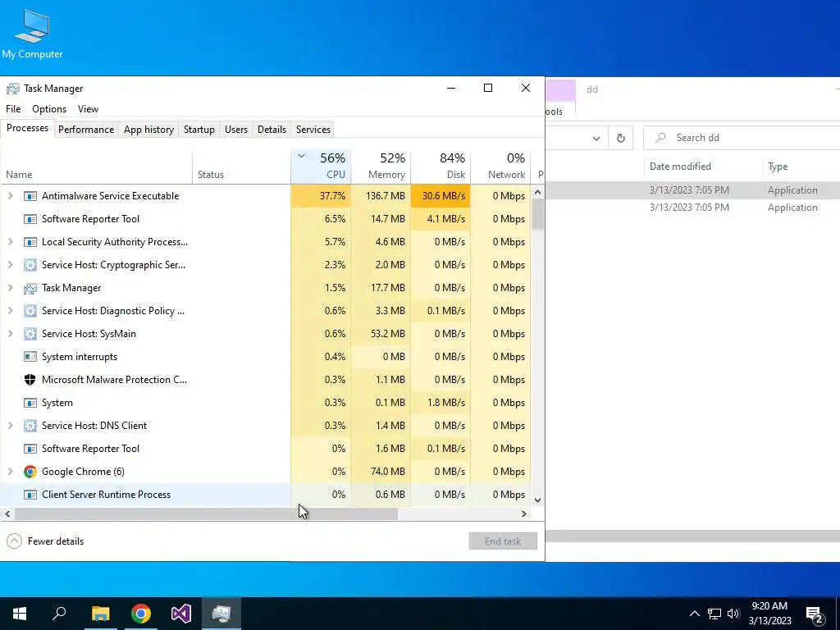Click the Task Manager title bar icon
Image resolution: width=840 pixels, height=630 pixels.
[x=13, y=89]
